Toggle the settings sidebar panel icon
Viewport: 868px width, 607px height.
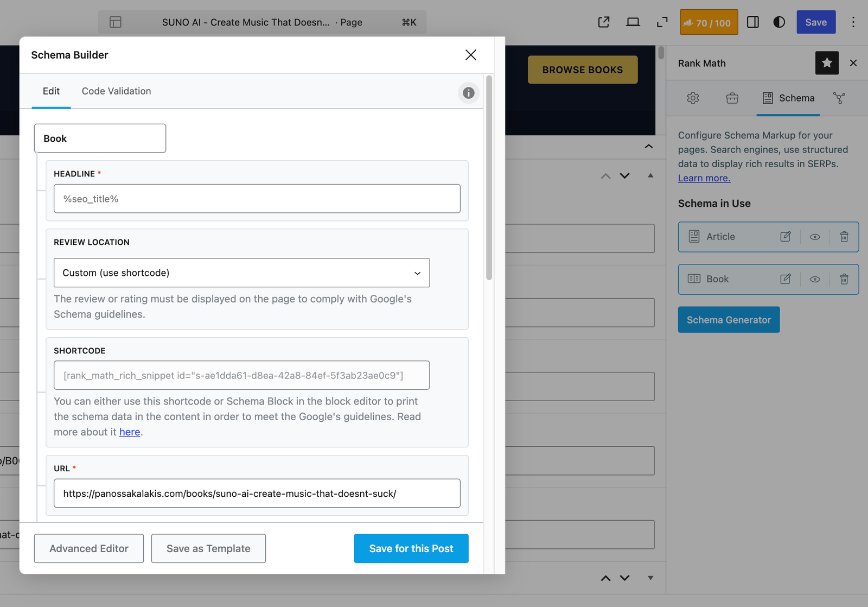pyautogui.click(x=753, y=22)
